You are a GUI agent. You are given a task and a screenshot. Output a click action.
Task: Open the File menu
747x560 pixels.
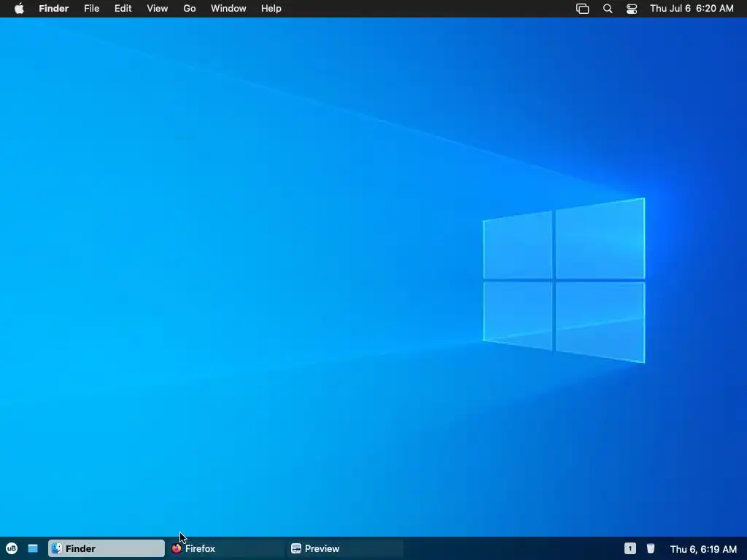(x=91, y=9)
